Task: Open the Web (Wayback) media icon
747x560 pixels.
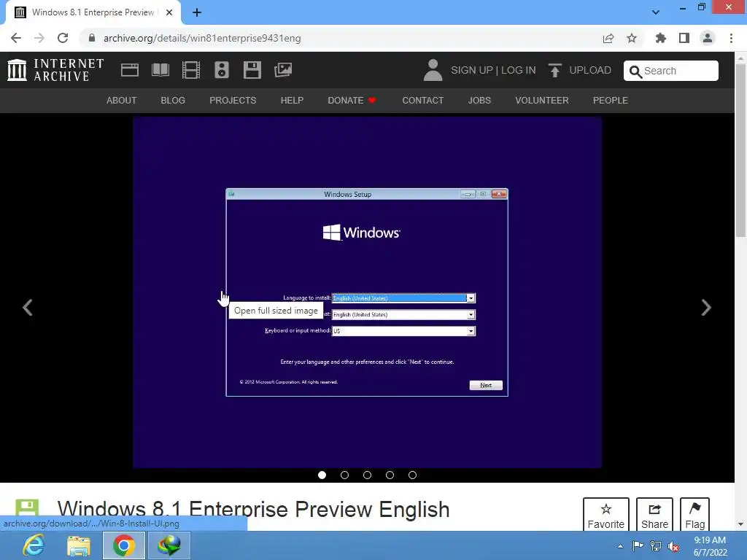Action: 130,70
